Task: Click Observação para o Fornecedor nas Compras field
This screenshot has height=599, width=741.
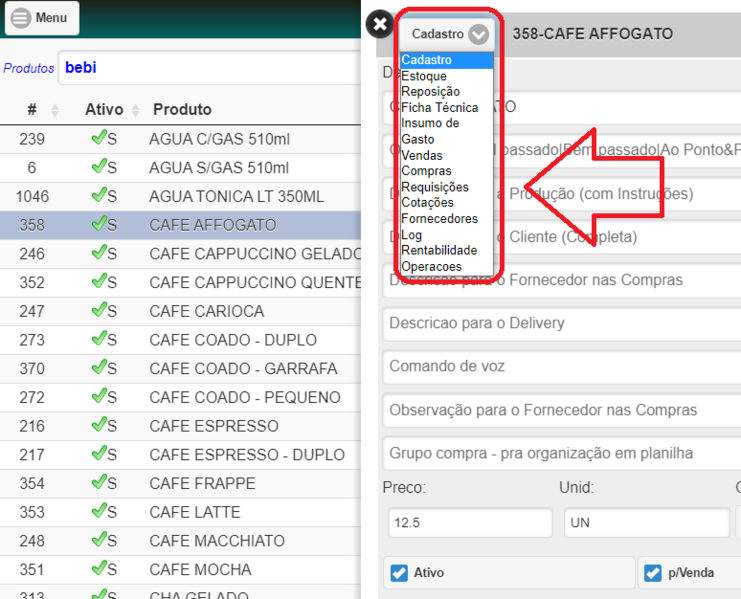Action: point(562,410)
